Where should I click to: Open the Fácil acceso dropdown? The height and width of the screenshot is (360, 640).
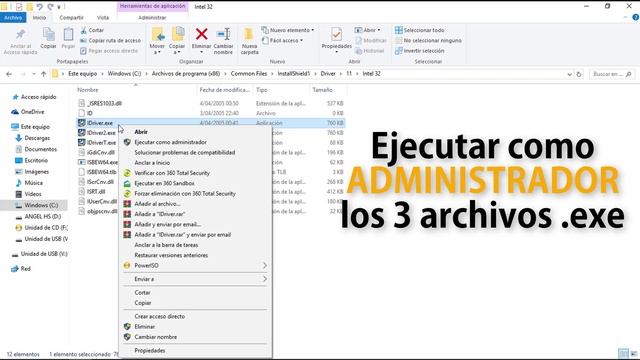click(282, 40)
